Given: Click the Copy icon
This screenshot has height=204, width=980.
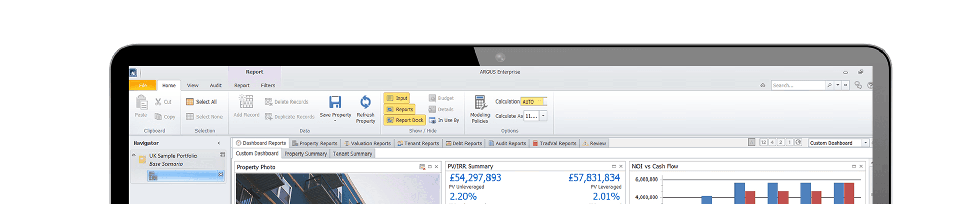Looking at the screenshot, I should (x=158, y=117).
